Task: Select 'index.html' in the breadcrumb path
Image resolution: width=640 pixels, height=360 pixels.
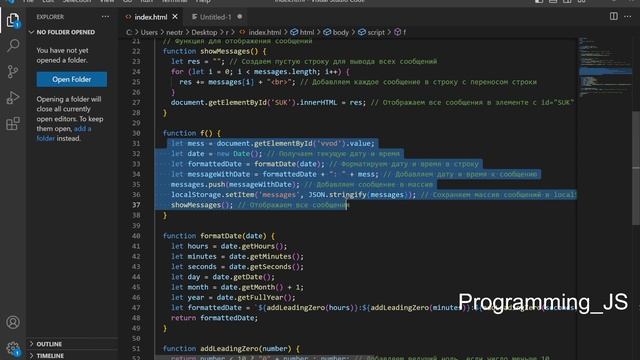Action: pos(264,32)
